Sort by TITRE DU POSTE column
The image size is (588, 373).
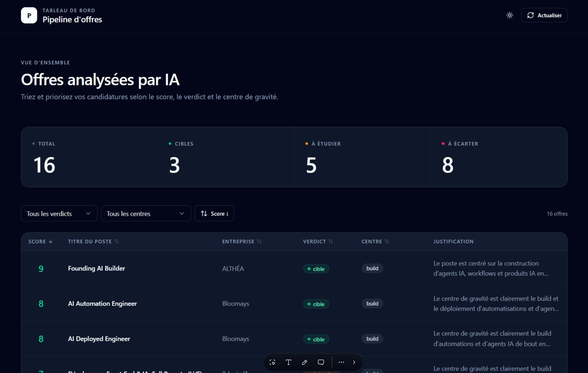click(93, 241)
